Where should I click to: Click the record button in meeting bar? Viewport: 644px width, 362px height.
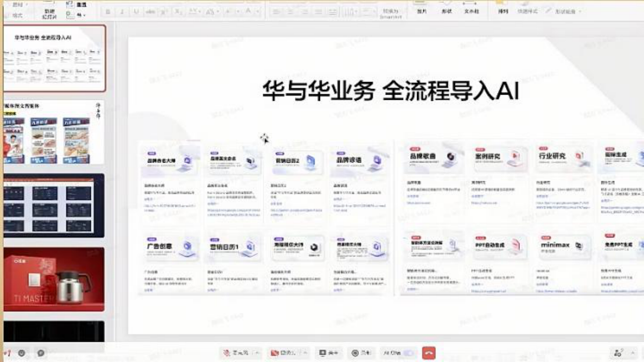[x=360, y=353]
